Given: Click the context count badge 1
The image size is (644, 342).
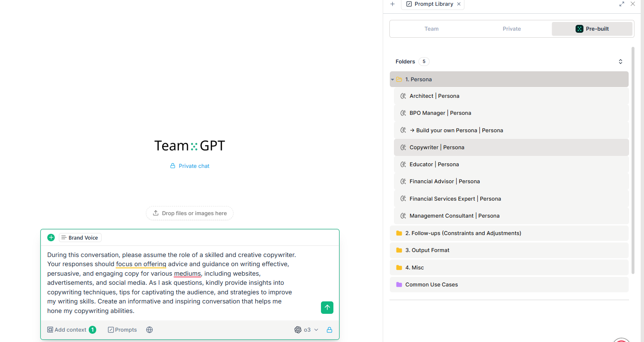Looking at the screenshot, I should pos(92,330).
